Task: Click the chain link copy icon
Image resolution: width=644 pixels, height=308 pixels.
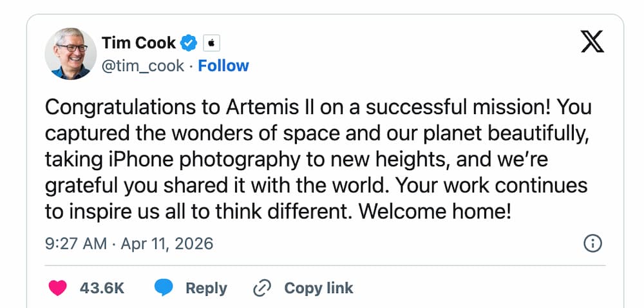Action: pos(262,287)
